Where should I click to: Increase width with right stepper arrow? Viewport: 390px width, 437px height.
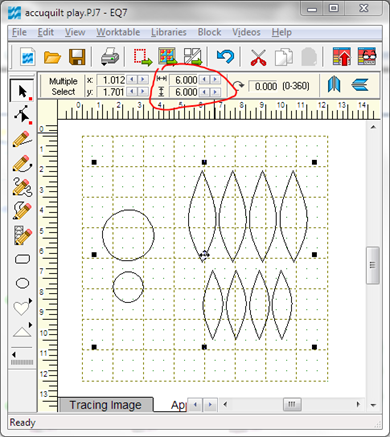click(x=215, y=80)
